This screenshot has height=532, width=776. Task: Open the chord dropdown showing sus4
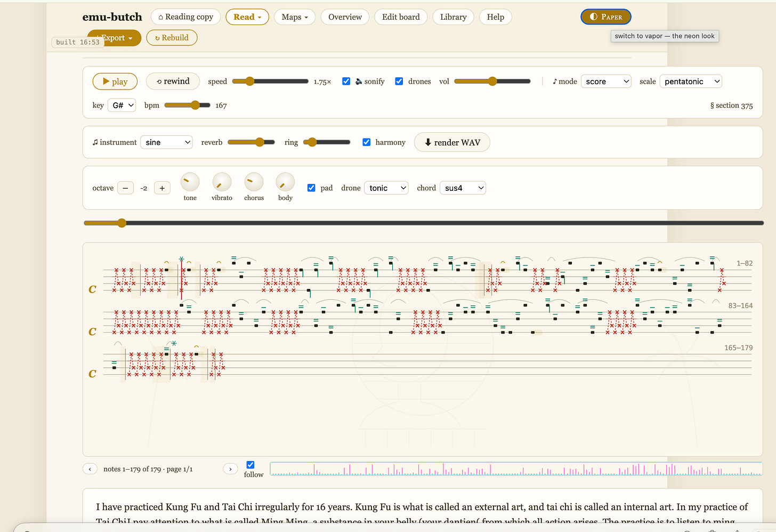tap(463, 188)
